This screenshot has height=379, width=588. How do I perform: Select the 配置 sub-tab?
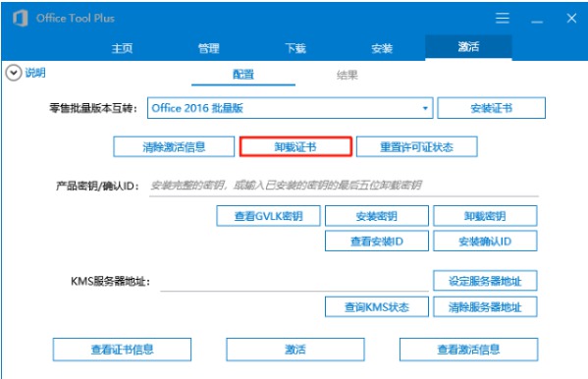(243, 75)
